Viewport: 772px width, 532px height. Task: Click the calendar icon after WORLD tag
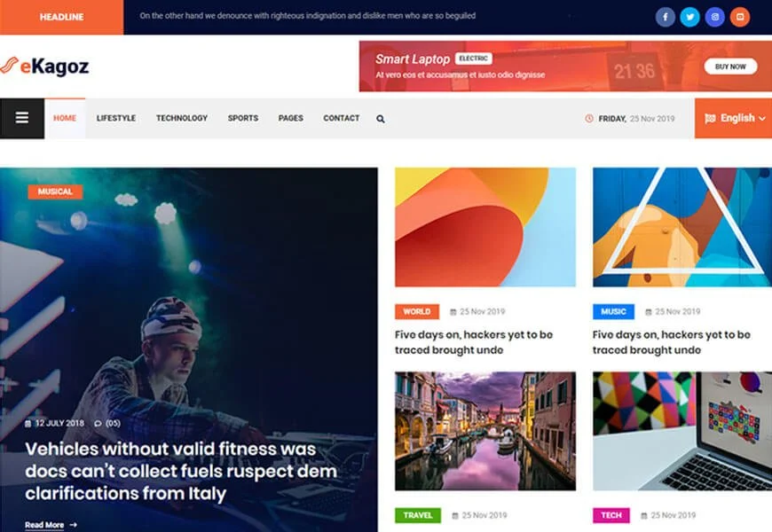453,311
